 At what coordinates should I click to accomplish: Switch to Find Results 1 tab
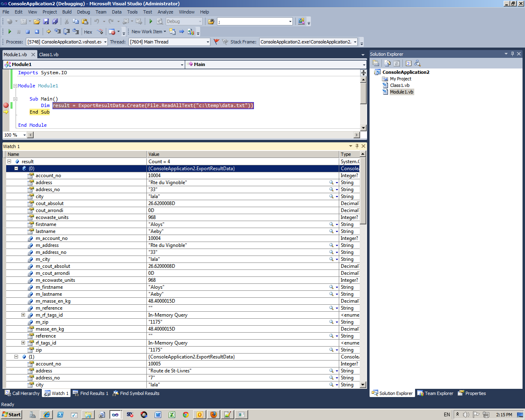point(90,393)
